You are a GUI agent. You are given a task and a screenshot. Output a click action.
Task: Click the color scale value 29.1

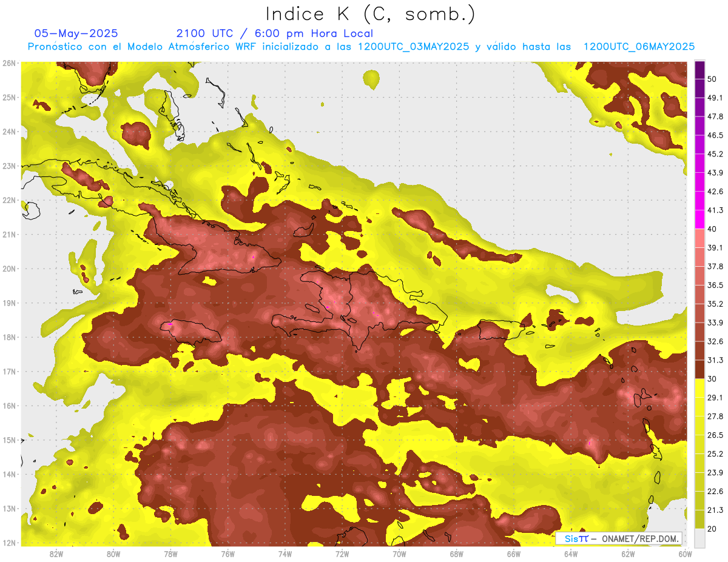715,398
